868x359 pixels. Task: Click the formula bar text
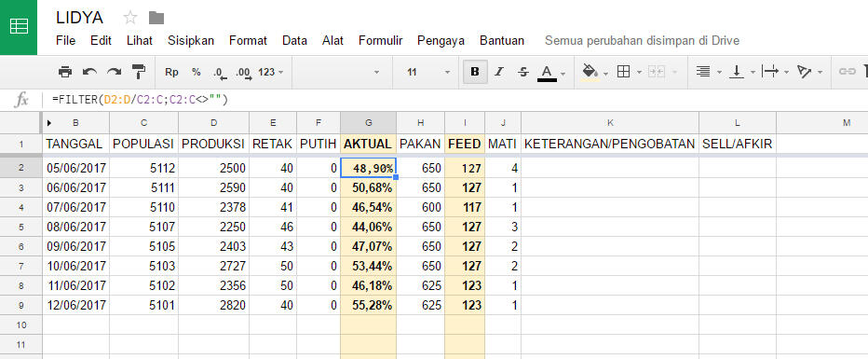[x=140, y=100]
